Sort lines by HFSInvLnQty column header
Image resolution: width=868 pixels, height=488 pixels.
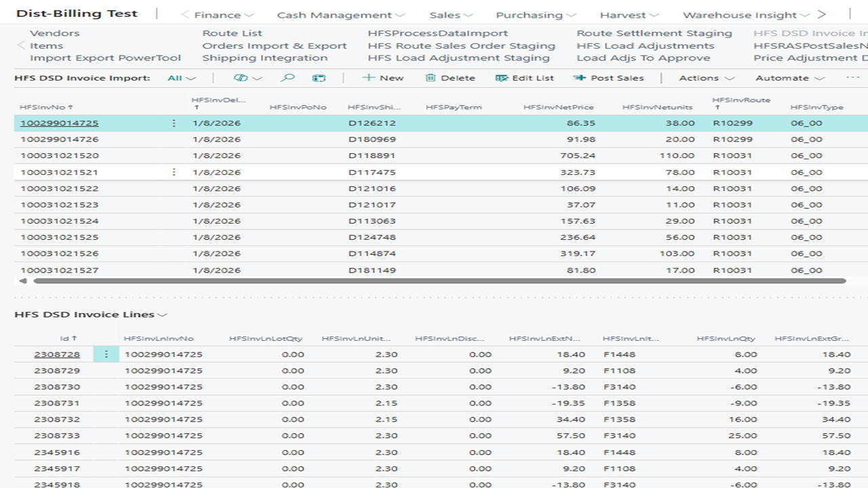point(727,338)
